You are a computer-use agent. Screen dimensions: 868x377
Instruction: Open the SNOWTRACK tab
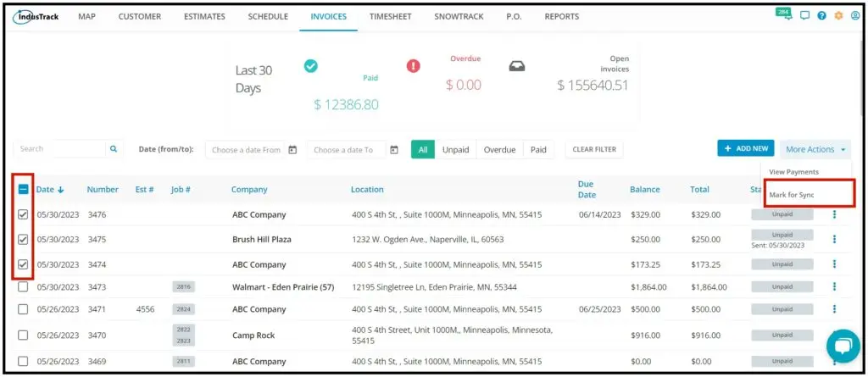coord(459,17)
